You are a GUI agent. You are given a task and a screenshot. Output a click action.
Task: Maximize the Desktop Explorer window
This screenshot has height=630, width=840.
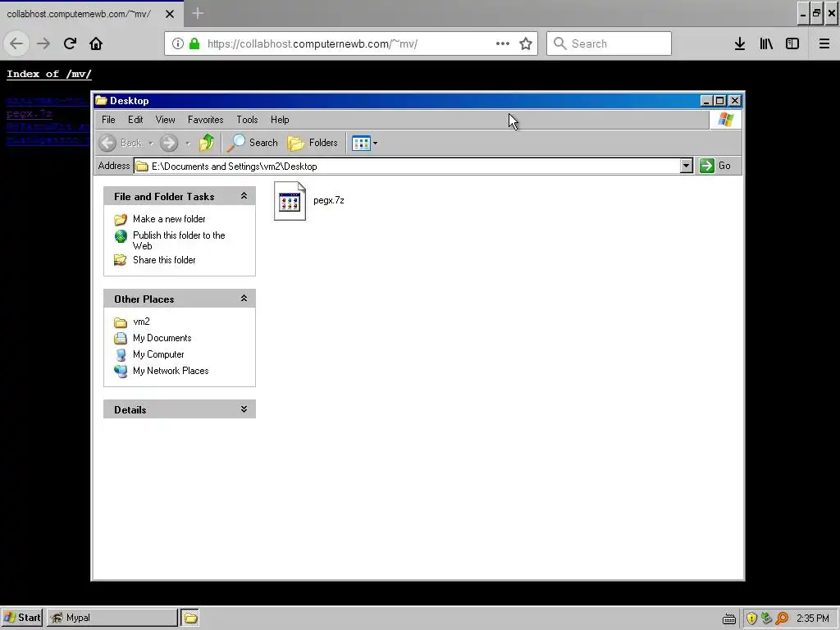tap(720, 101)
